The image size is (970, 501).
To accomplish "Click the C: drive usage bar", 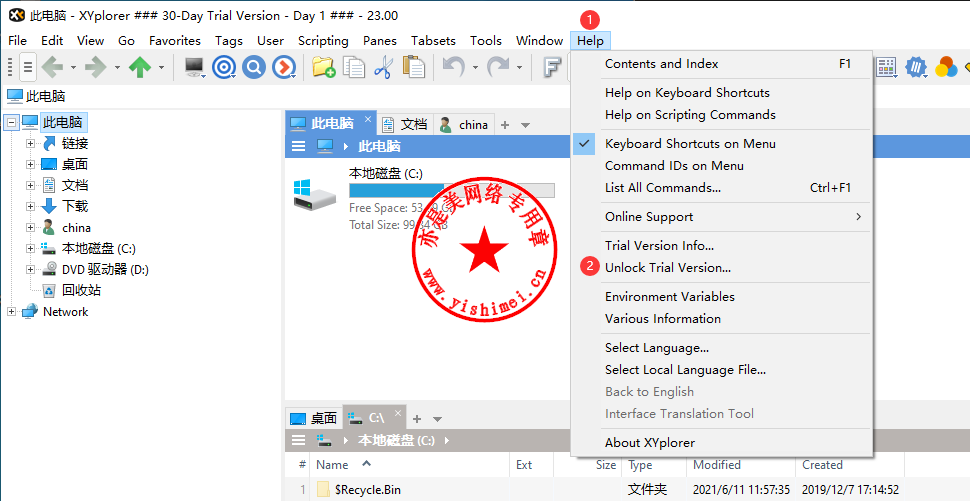I will [452, 191].
